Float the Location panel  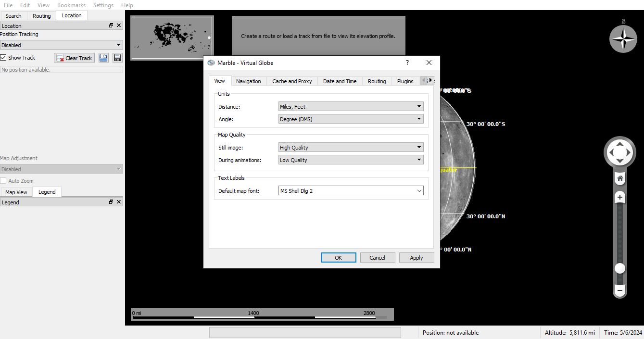[x=111, y=25]
